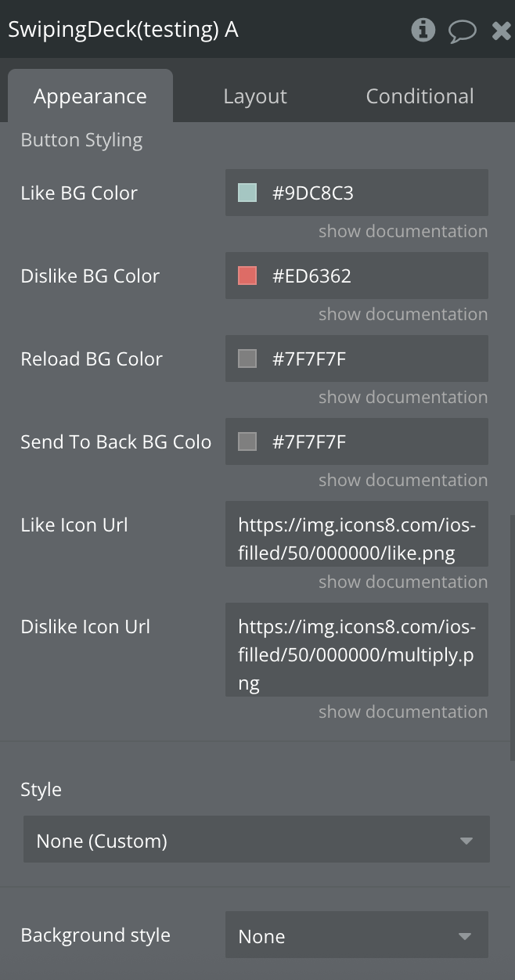Switch to the Layout tab
This screenshot has height=980, width=515.
255,96
